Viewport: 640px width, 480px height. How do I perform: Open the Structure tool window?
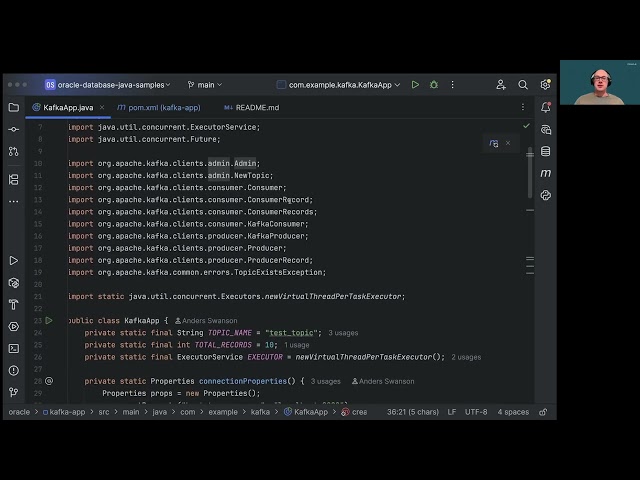coord(13,180)
